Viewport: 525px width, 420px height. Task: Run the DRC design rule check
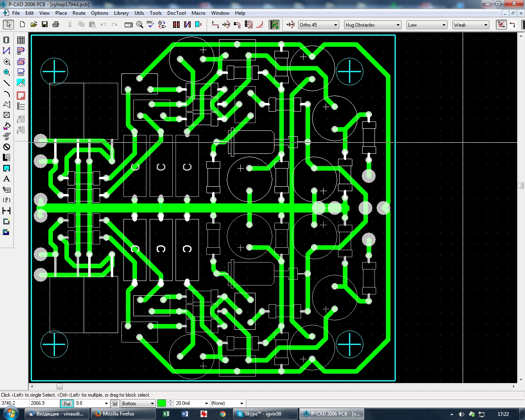pyautogui.click(x=150, y=25)
